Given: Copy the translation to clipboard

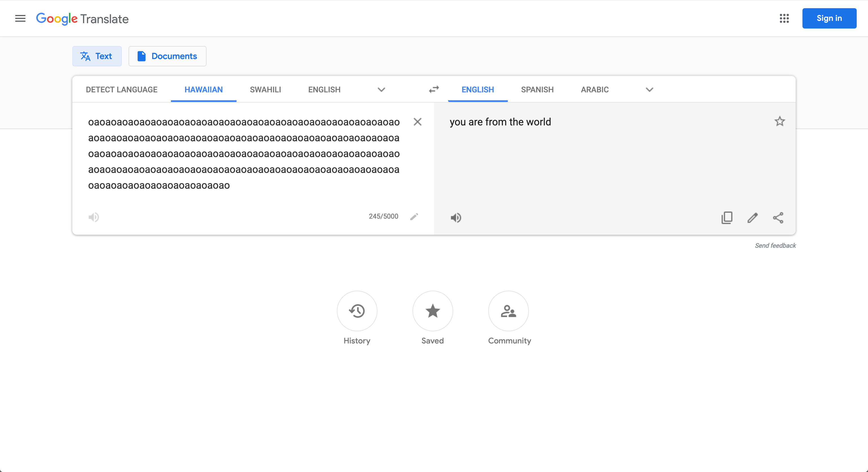Looking at the screenshot, I should click(x=727, y=217).
